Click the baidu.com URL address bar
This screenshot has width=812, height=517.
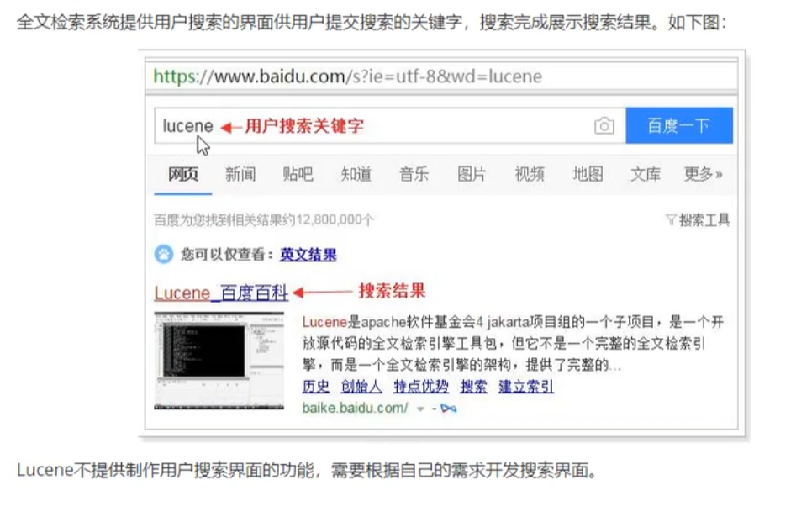point(441,76)
